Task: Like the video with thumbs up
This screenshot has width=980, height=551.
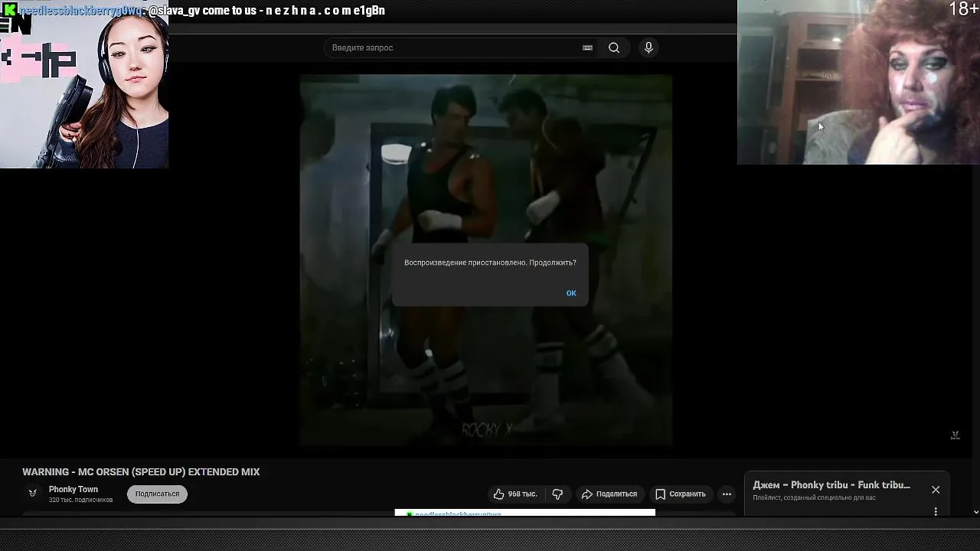Action: (514, 494)
